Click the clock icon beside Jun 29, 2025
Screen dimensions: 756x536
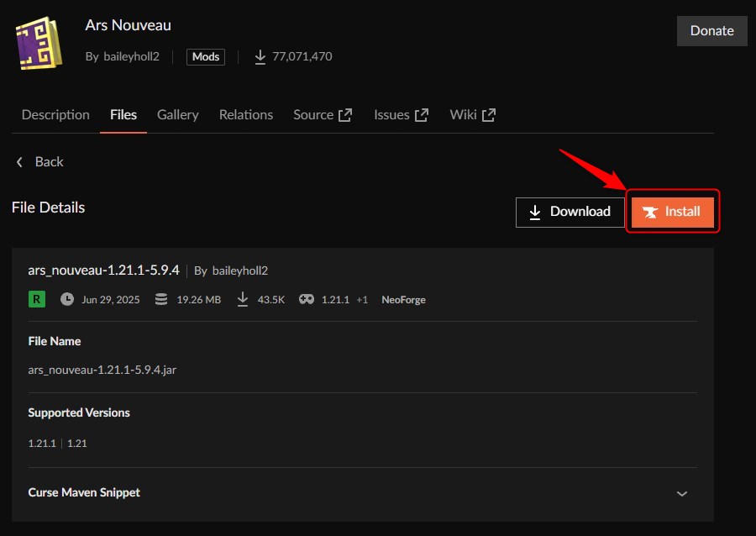[67, 299]
